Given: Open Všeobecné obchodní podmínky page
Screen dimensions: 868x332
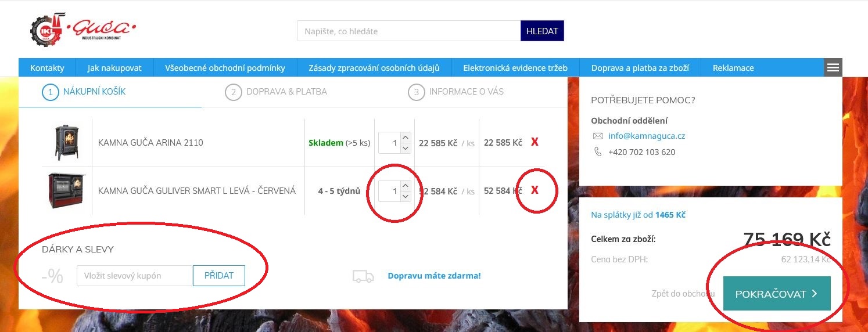Looking at the screenshot, I should pyautogui.click(x=225, y=68).
